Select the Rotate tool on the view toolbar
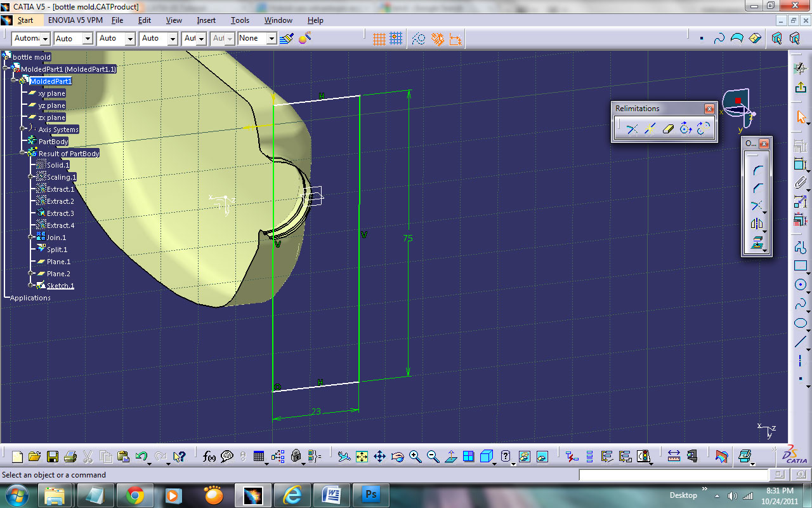 point(398,456)
